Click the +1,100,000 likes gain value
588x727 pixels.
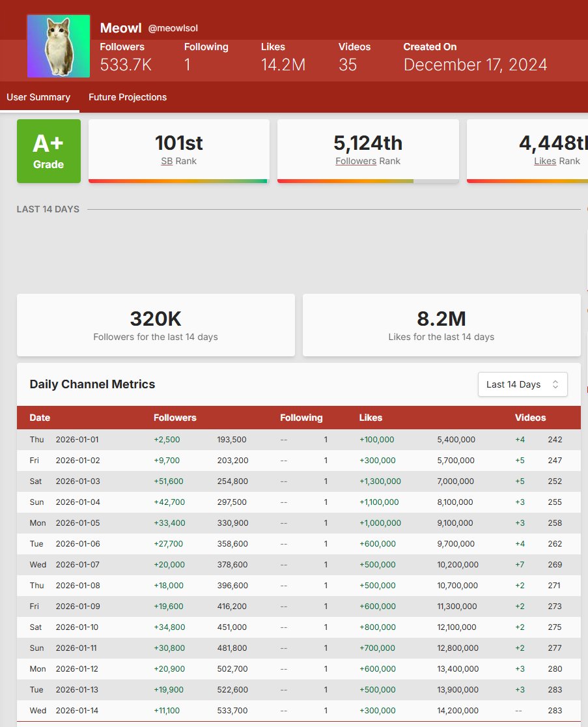tap(379, 502)
